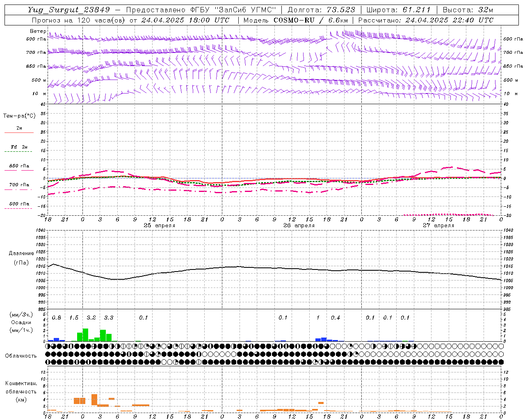Click the tallest green precipitation bar
This screenshot has width=525, height=420.
click(x=85, y=335)
